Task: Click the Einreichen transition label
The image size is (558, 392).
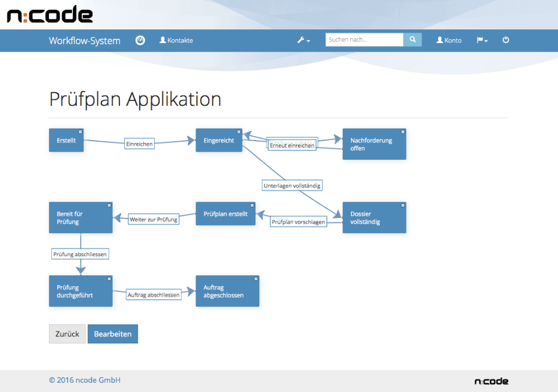Action: pos(139,144)
